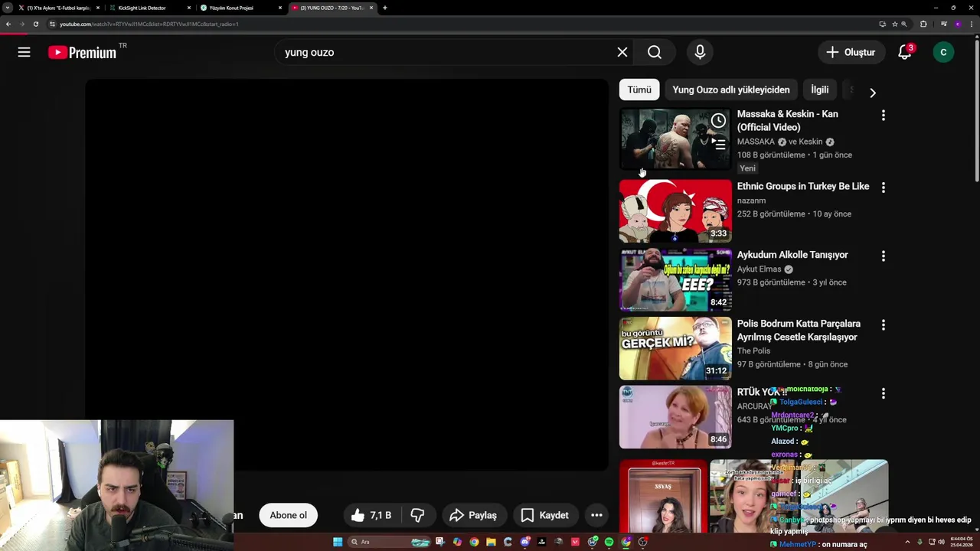Open the Windows Start button
Image resolution: width=980 pixels, height=551 pixels.
(x=338, y=542)
